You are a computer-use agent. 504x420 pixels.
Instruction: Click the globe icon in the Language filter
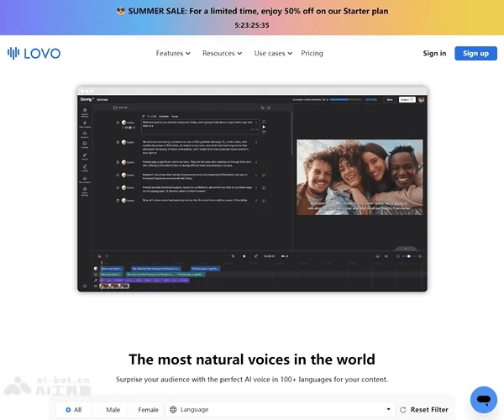pos(173,410)
